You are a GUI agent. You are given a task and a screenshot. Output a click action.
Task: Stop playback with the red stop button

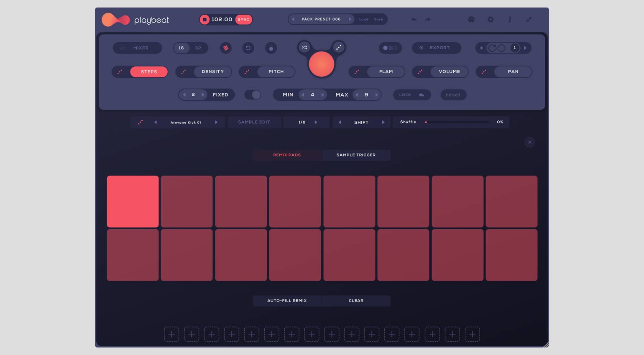tap(204, 20)
